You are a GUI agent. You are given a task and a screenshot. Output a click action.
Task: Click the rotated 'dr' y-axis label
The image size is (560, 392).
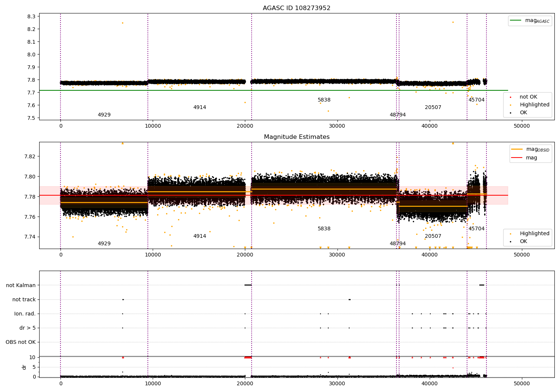click(24, 367)
